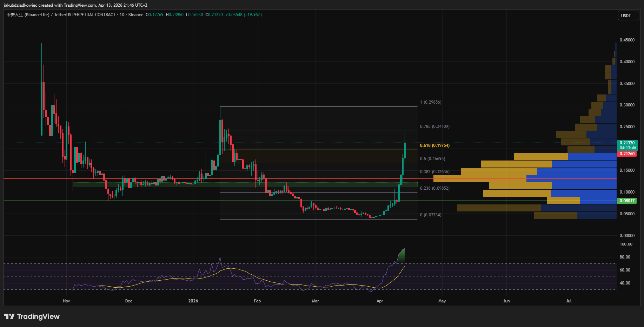The image size is (644, 327).
Task: Click the 0.5 (0.16695) retracement label
Action: (x=432, y=159)
